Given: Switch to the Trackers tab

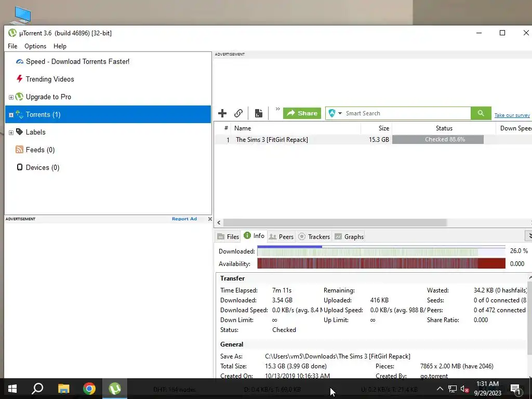Looking at the screenshot, I should tap(314, 236).
